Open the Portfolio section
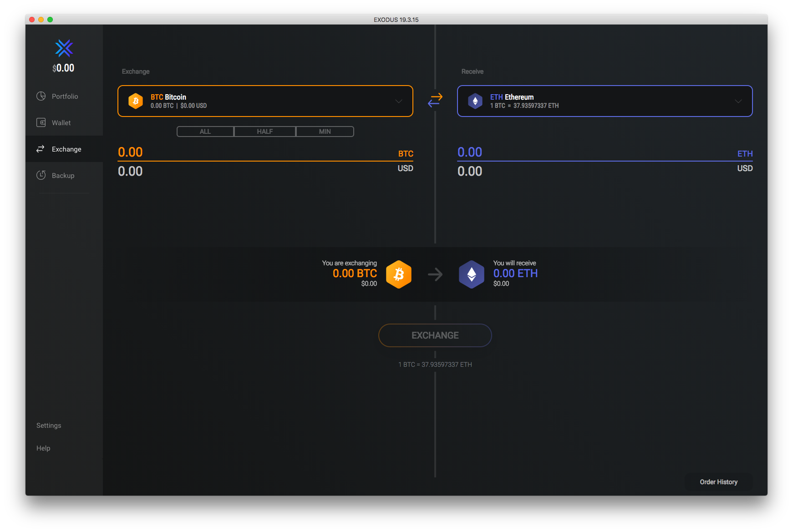 click(64, 96)
